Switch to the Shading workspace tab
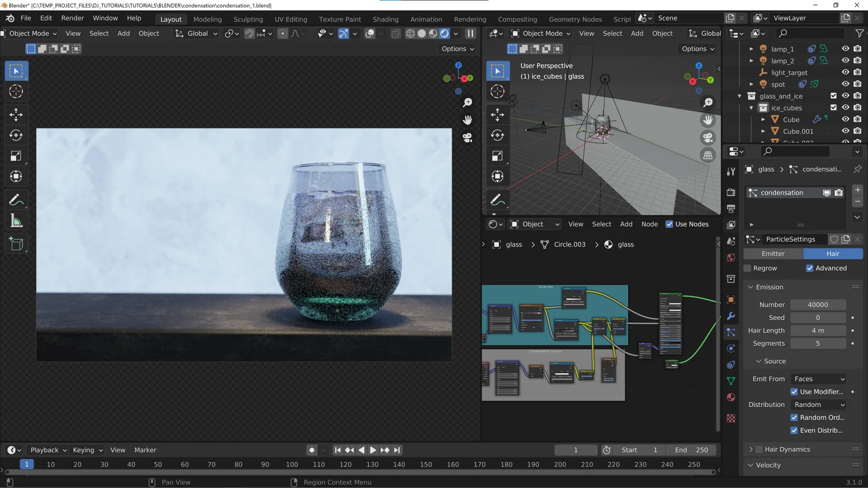 coord(385,19)
